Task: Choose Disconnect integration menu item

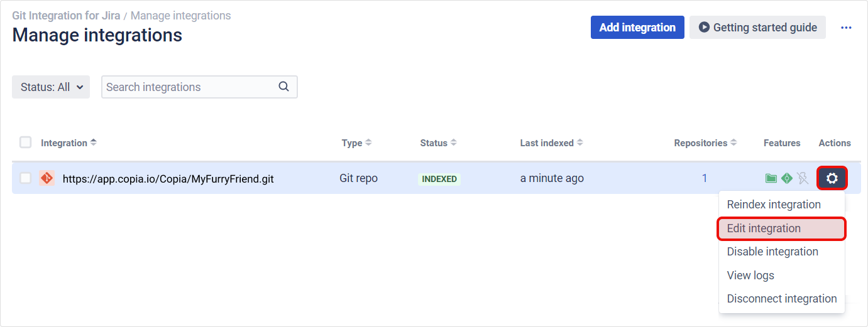Action: (x=782, y=299)
